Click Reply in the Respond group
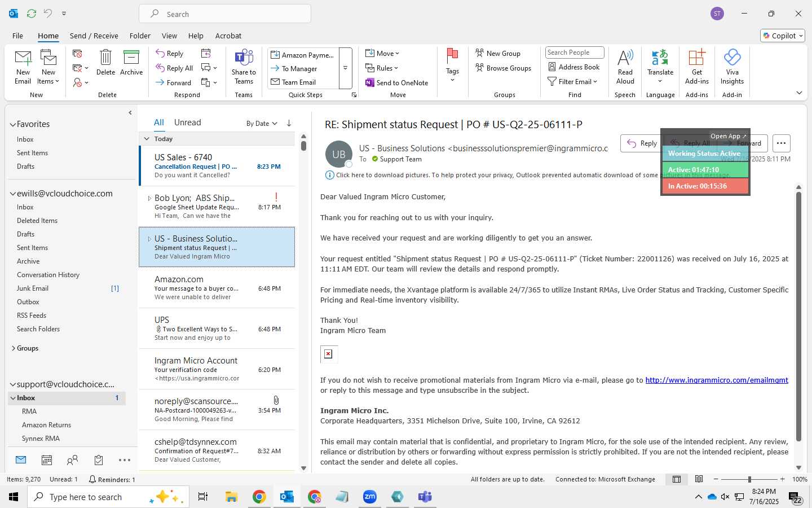Viewport: 812px width, 508px height. click(170, 54)
